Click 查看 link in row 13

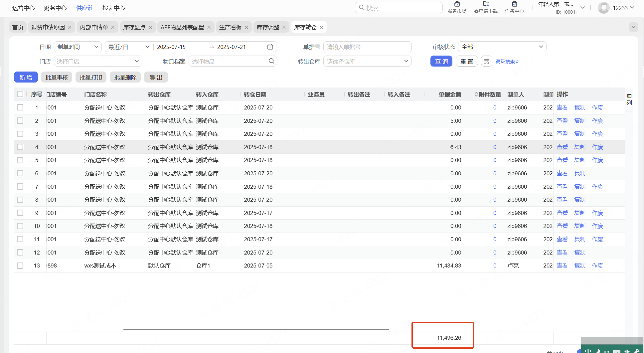click(562, 265)
